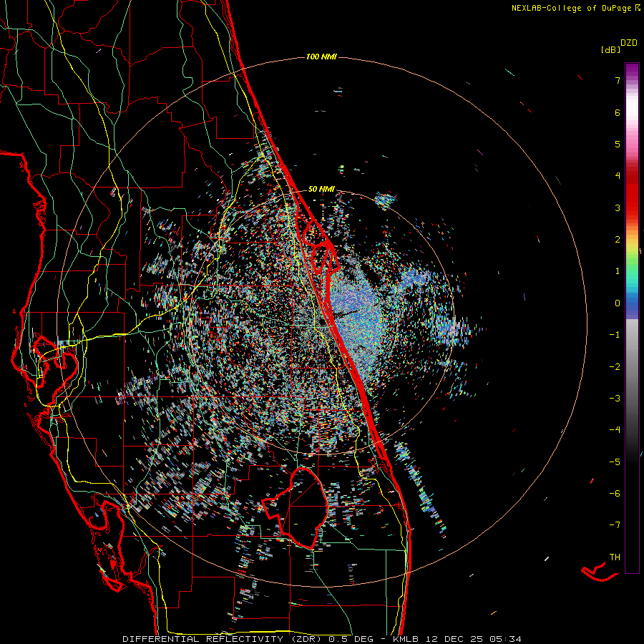Screen dimensions: 644x644
Task: Click the 0.5 DEG elevation angle text
Action: tap(351, 639)
